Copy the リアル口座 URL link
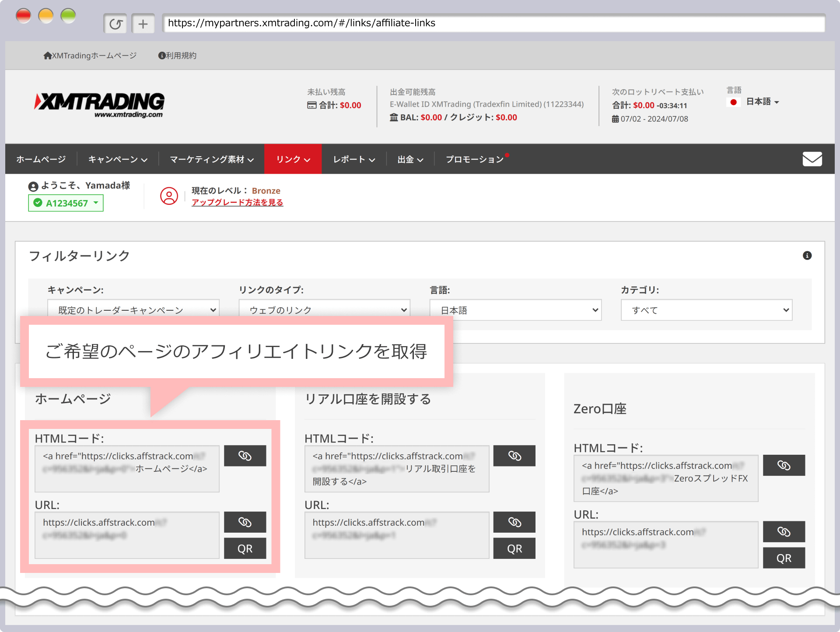840x632 pixels. 514,522
